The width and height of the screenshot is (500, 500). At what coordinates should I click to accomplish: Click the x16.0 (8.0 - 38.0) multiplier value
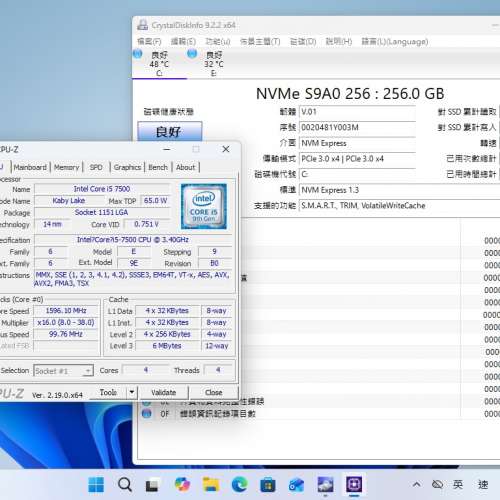click(x=66, y=322)
